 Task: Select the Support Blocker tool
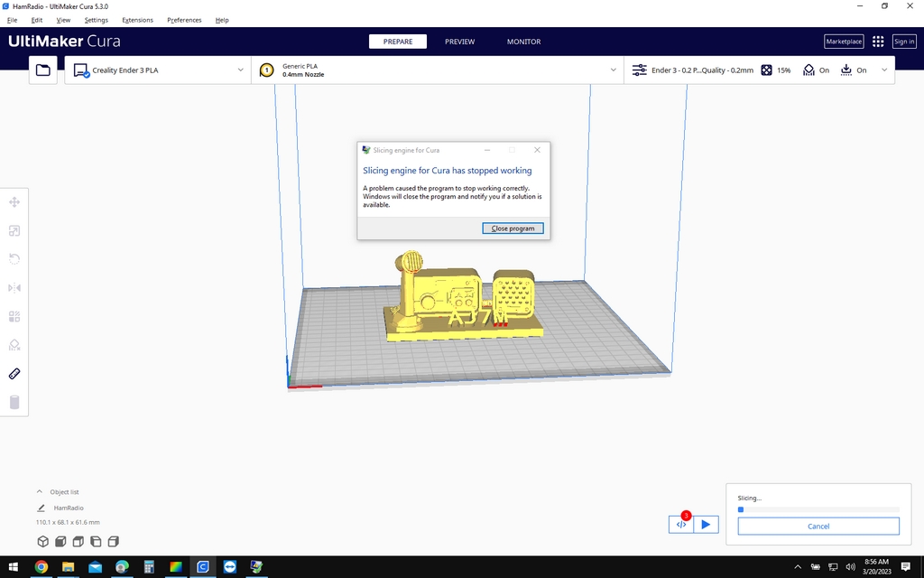14,345
